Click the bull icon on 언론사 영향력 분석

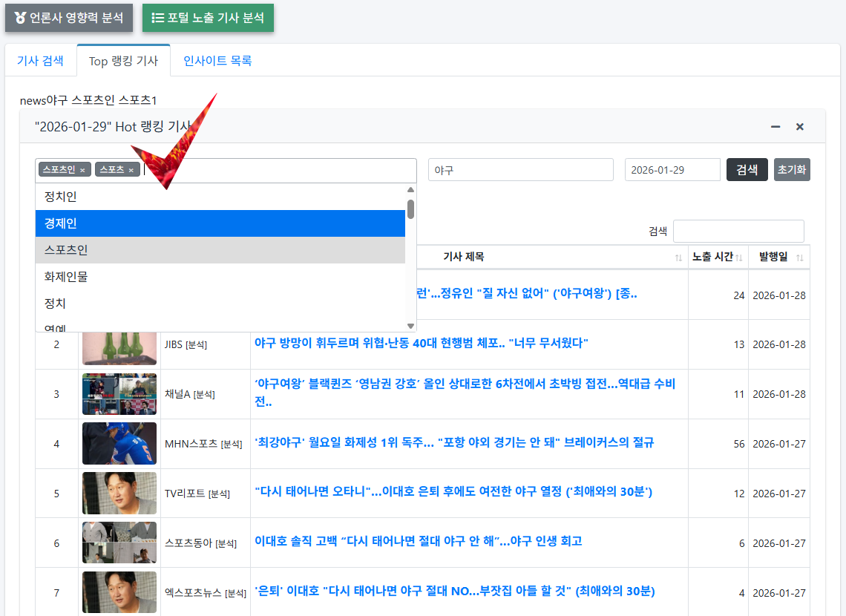pyautogui.click(x=20, y=19)
